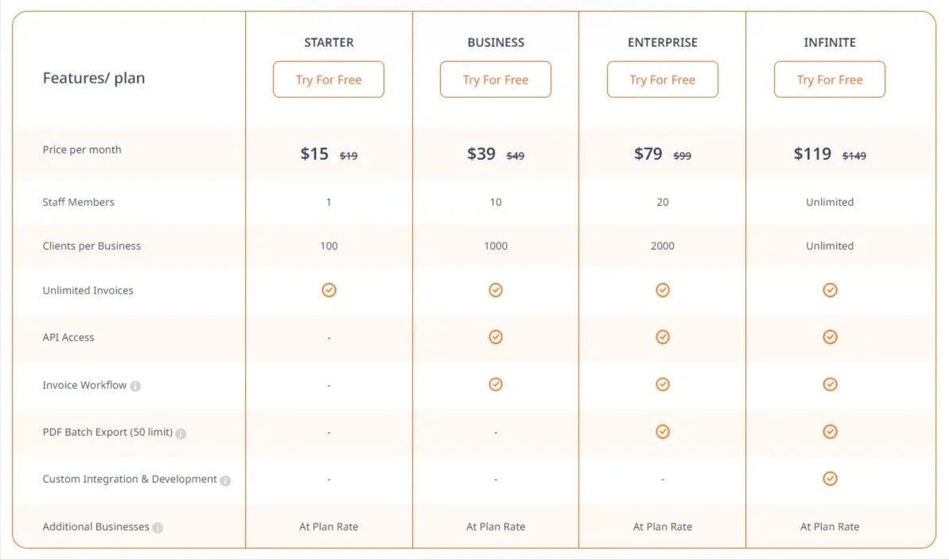Screen dimensions: 949x560
Task: Click the ENTERPRISE plan heading
Action: click(663, 42)
